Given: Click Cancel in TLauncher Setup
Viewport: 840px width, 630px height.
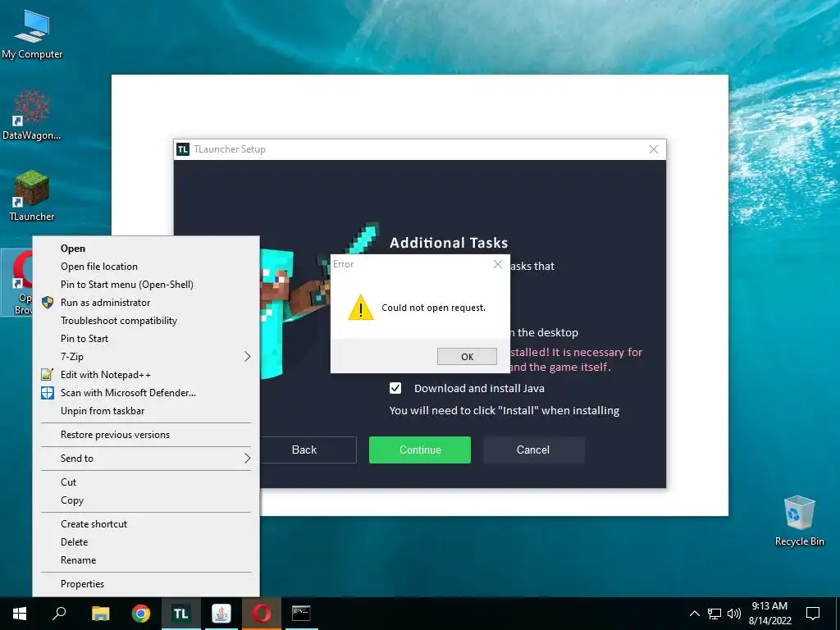Looking at the screenshot, I should click(x=533, y=450).
